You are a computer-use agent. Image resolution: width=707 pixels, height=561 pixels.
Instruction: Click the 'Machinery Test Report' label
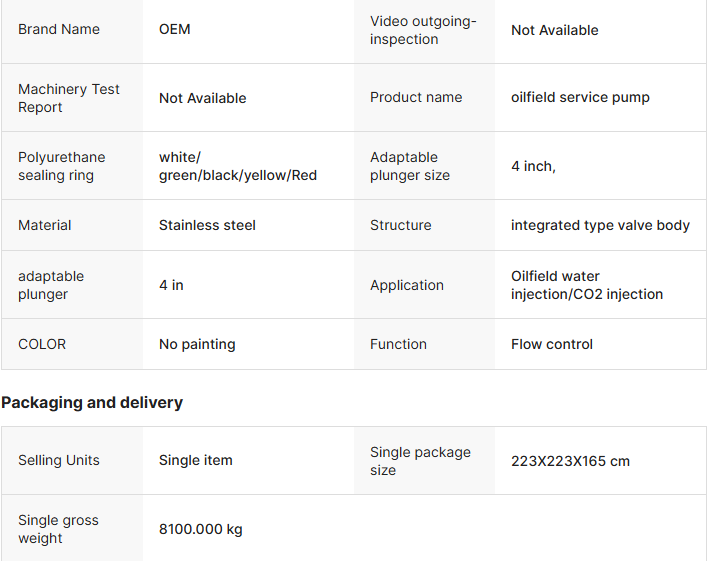point(69,98)
